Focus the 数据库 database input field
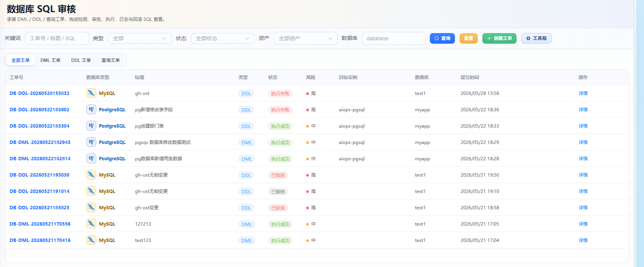The width and height of the screenshot is (644, 267). point(394,38)
